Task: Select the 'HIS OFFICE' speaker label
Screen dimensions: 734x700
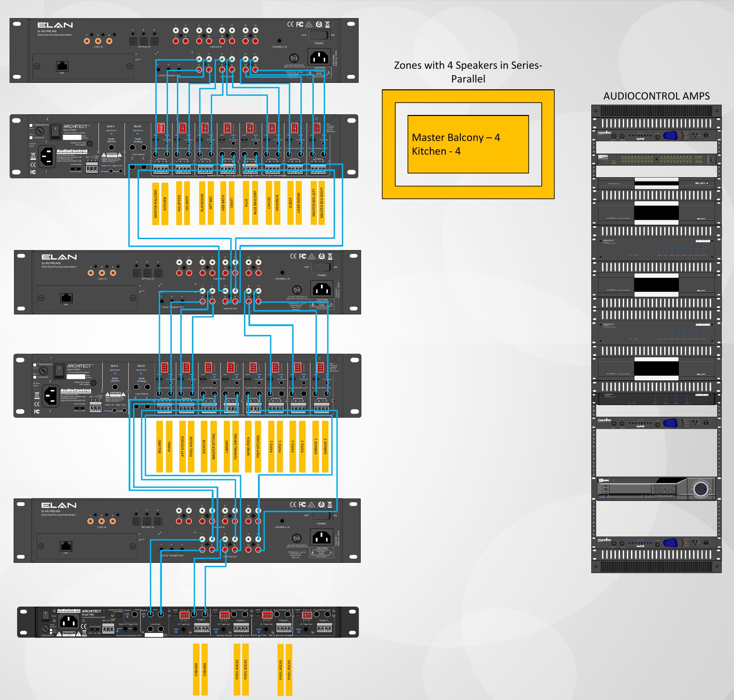Action: (179, 203)
